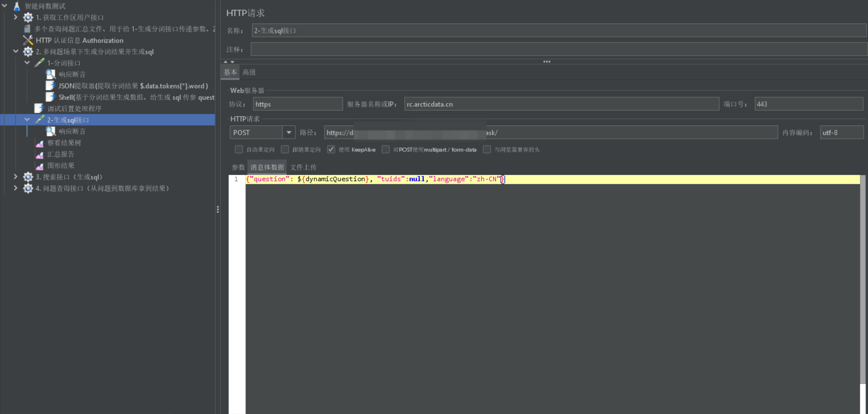Click the listener chart icon of 图形结果
This screenshot has width=868, height=414.
click(39, 166)
